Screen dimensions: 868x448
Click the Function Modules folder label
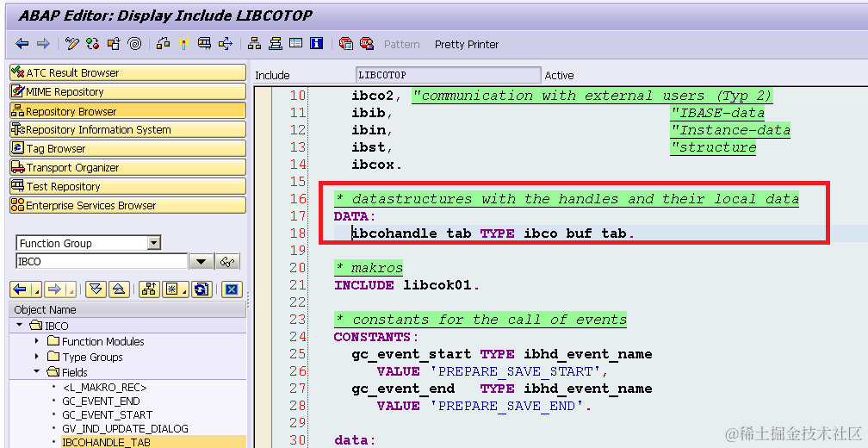tap(103, 341)
